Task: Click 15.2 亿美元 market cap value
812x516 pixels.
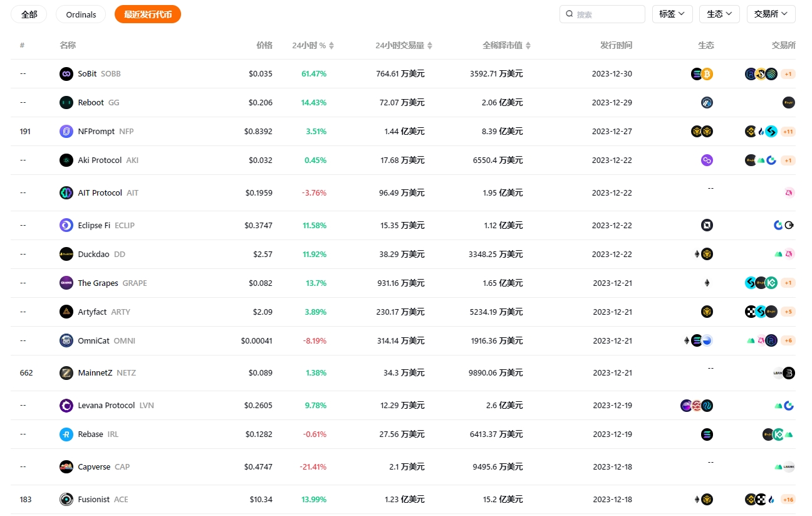Action: [503, 500]
